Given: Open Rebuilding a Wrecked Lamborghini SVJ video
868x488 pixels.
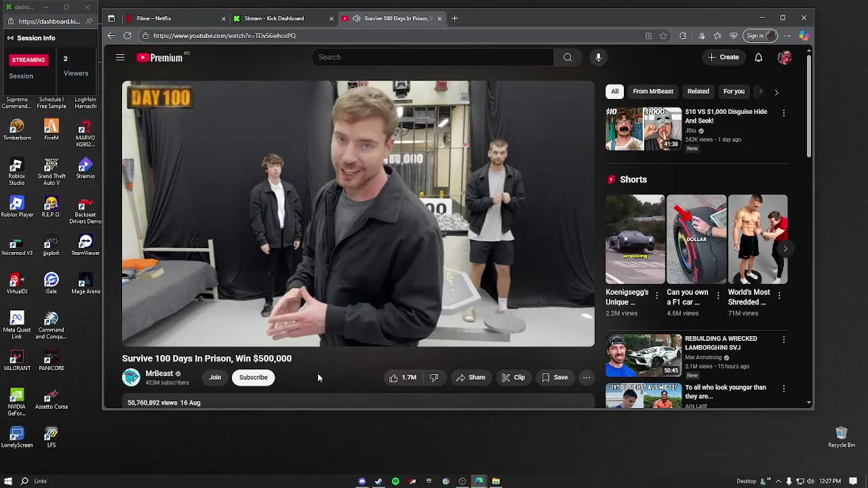Looking at the screenshot, I should coord(644,355).
